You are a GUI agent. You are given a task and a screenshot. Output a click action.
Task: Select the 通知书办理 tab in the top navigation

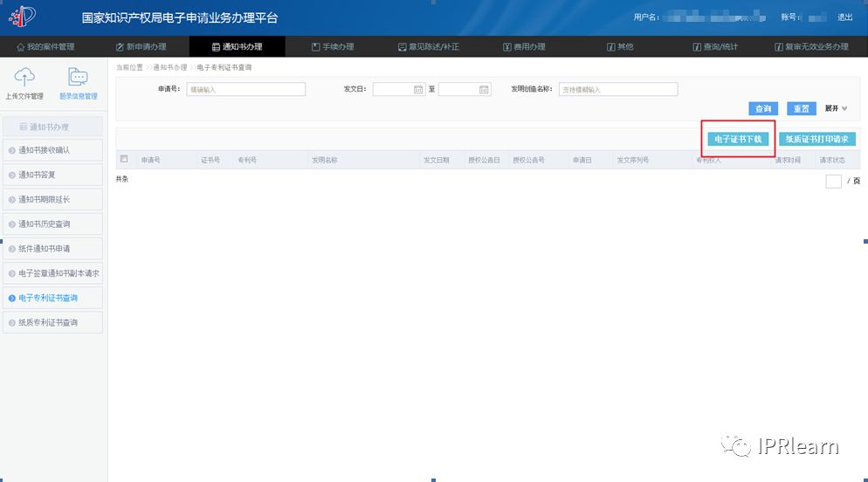click(x=237, y=47)
